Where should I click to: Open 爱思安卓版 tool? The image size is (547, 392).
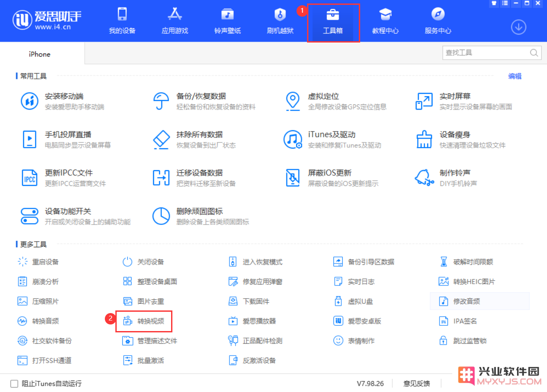tap(358, 321)
